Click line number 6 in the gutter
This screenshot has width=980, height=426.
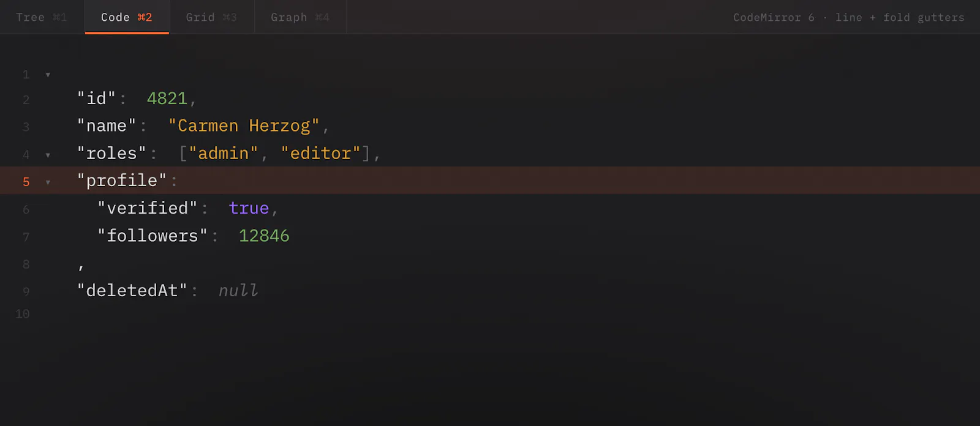pos(26,209)
